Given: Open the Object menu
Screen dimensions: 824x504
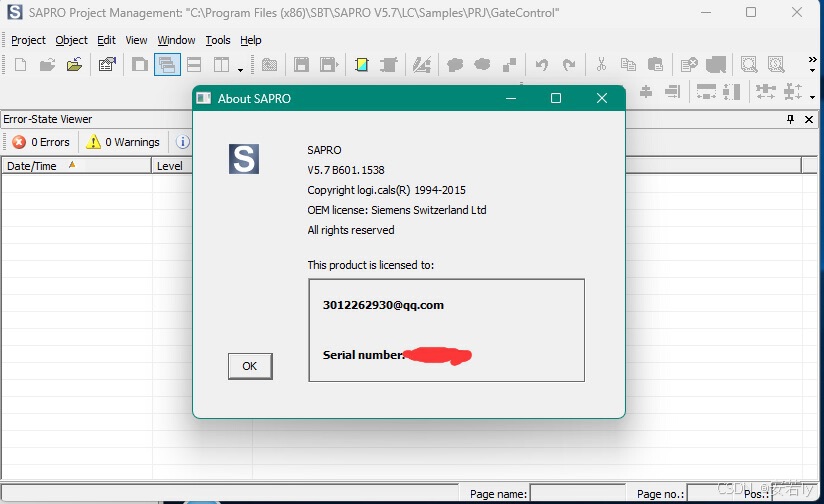Looking at the screenshot, I should (x=71, y=40).
